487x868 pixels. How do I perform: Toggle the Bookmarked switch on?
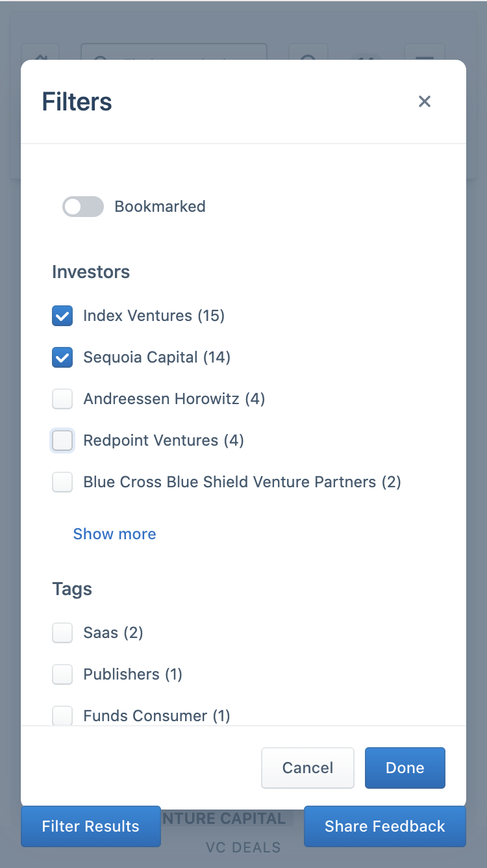pos(82,207)
